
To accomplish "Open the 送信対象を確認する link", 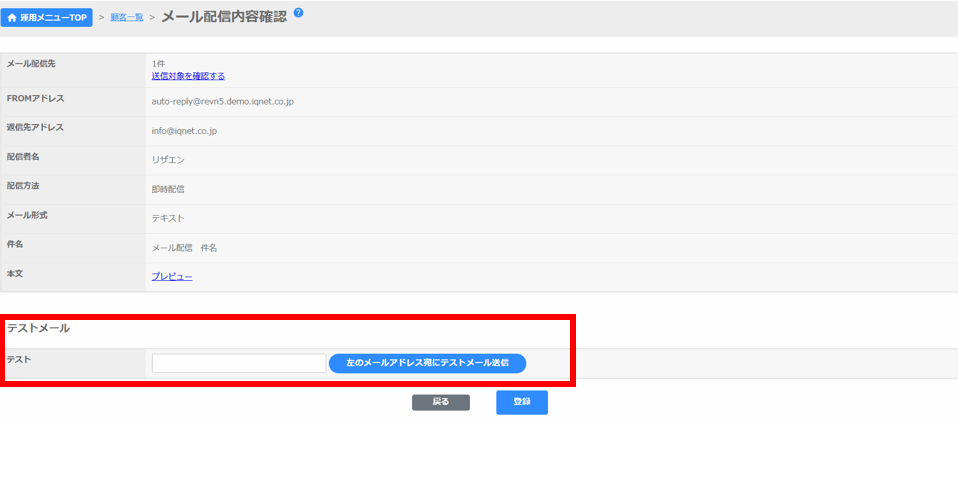I will coord(188,76).
